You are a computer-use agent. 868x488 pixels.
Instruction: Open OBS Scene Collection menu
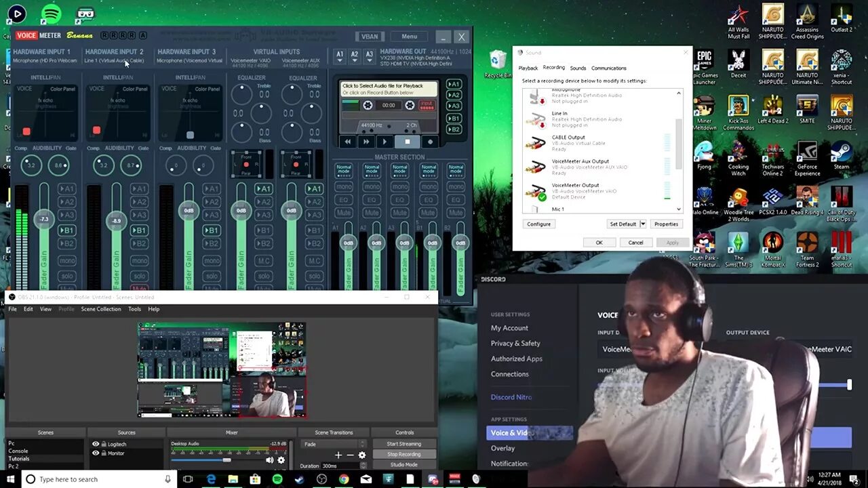point(101,309)
